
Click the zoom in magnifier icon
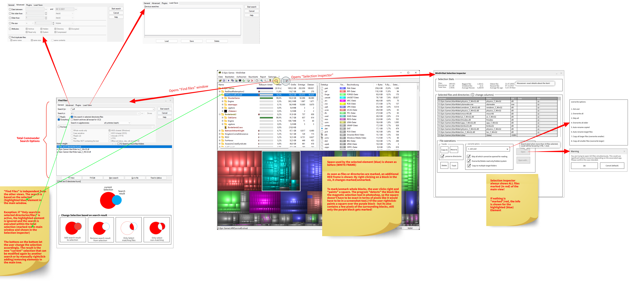coord(261,80)
